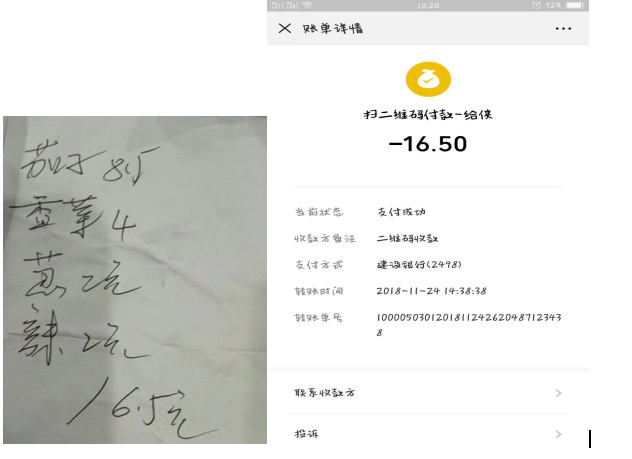This screenshot has width=632, height=459.
Task: Open the 联系收款方 row
Action: coord(428,393)
